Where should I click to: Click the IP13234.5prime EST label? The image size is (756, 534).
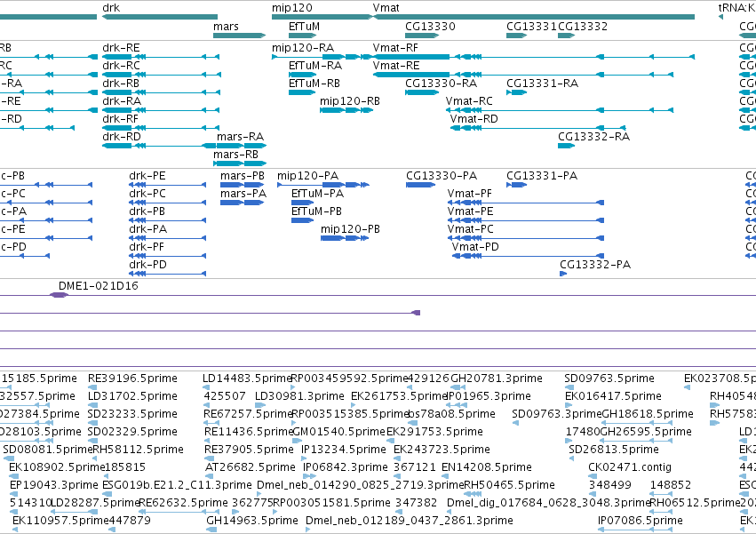[344, 450]
